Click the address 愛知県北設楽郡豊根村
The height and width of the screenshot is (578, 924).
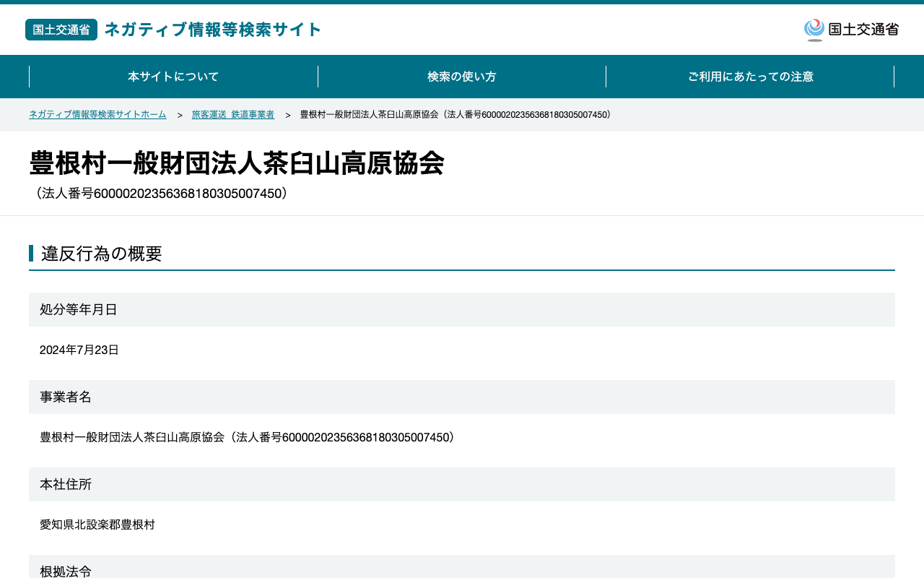point(97,525)
